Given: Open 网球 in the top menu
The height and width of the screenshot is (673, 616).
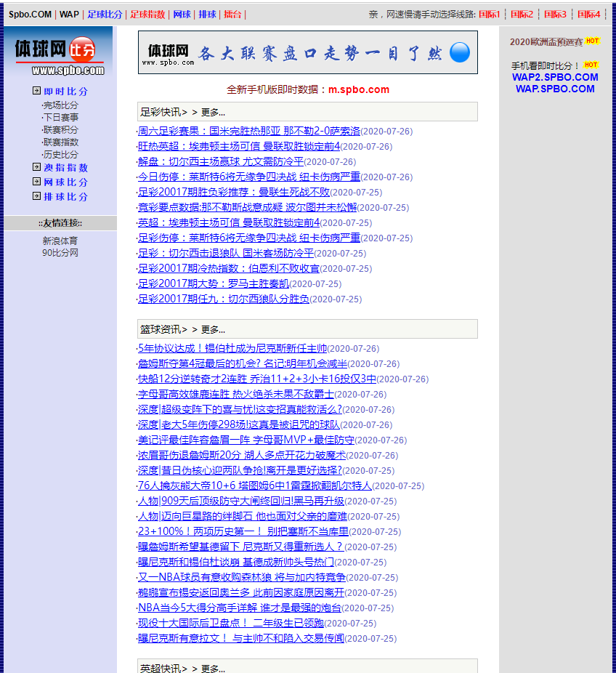Looking at the screenshot, I should tap(182, 15).
